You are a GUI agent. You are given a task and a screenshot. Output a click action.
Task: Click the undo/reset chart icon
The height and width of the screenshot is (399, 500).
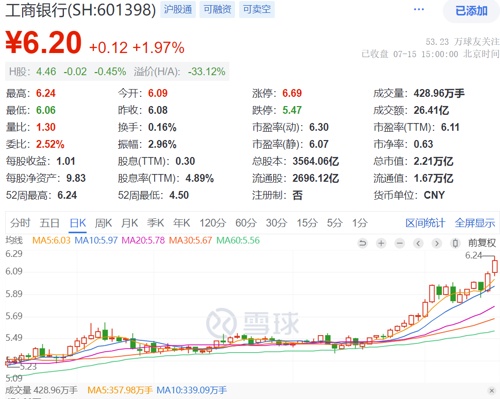point(362,243)
